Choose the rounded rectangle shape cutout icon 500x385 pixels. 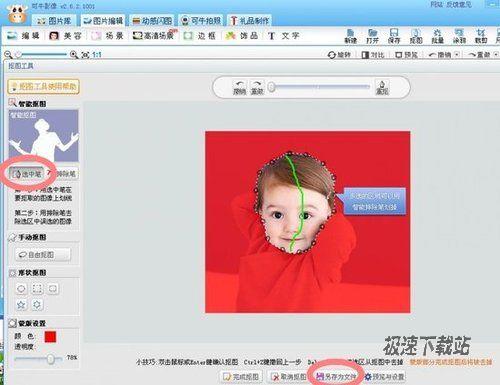[x=53, y=288]
